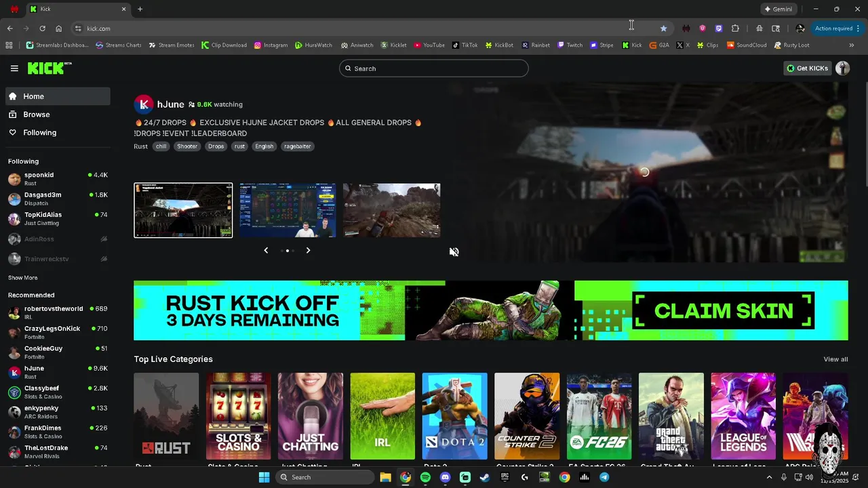Open the Stripe bookmark

(602, 45)
